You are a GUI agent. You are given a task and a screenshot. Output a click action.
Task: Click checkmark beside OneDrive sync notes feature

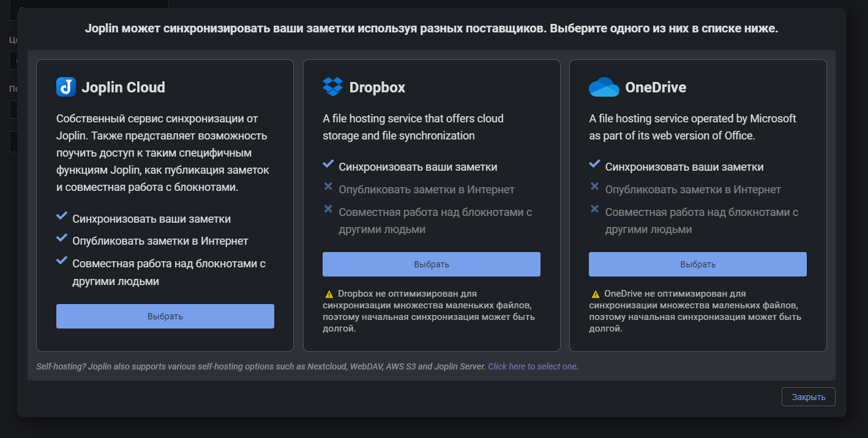[x=594, y=165]
